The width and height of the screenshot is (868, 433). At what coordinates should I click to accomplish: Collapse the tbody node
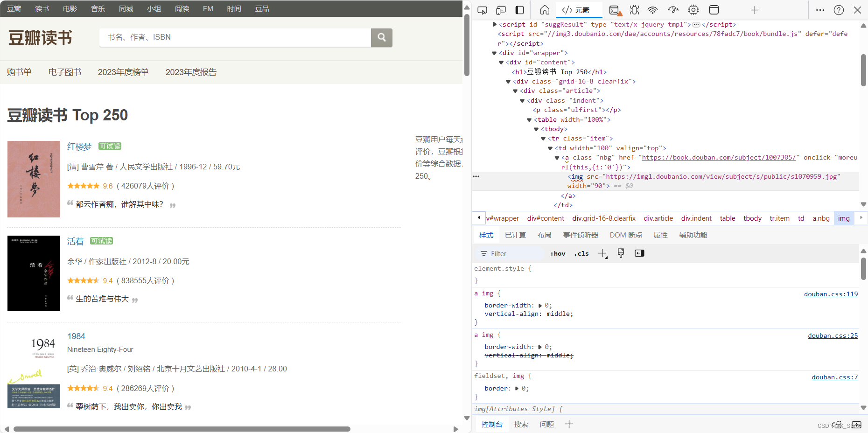(537, 129)
